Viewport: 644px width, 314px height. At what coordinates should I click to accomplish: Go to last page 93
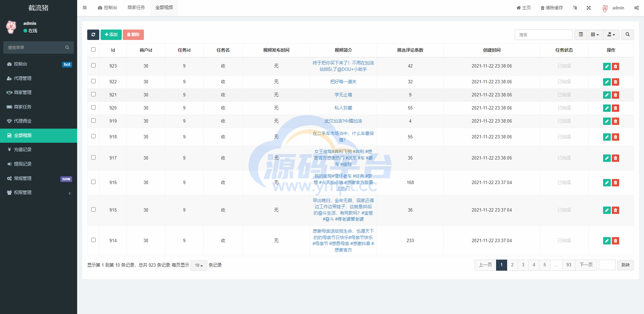(569, 265)
